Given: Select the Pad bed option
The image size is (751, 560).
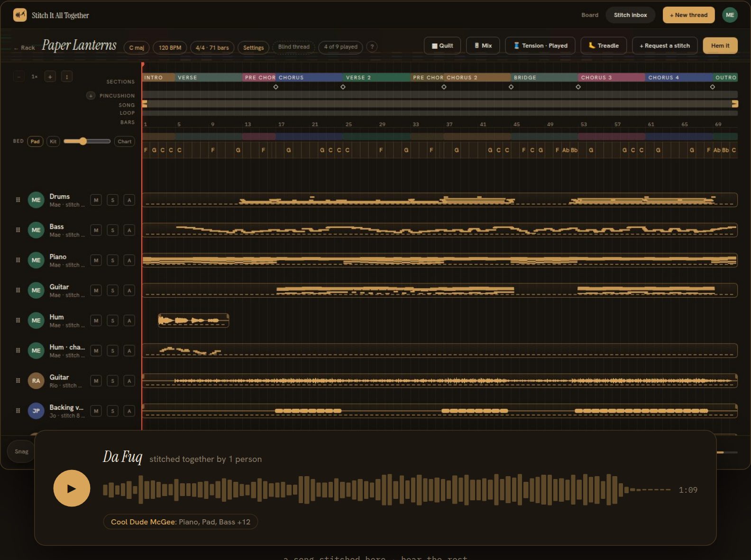Looking at the screenshot, I should pos(35,142).
